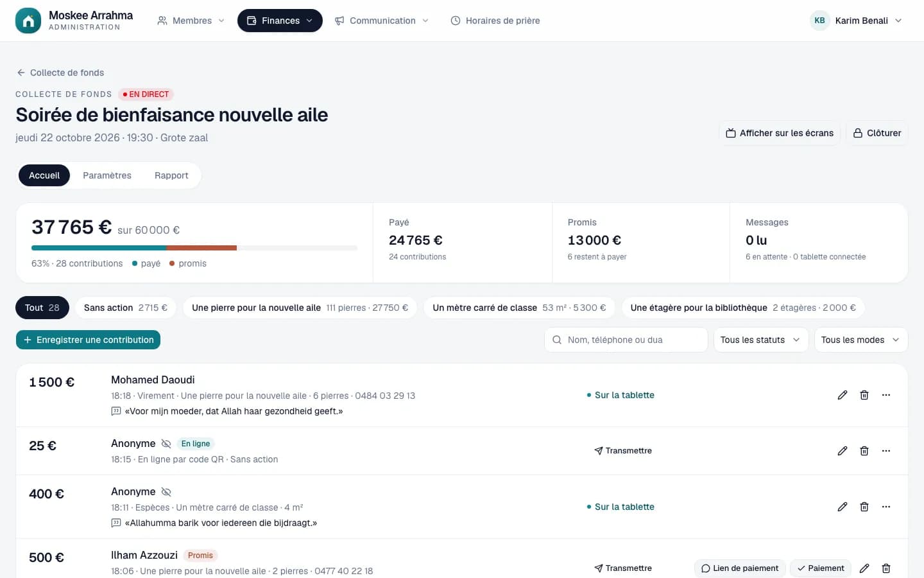
Task: Open more options for 400 € row
Action: click(886, 507)
